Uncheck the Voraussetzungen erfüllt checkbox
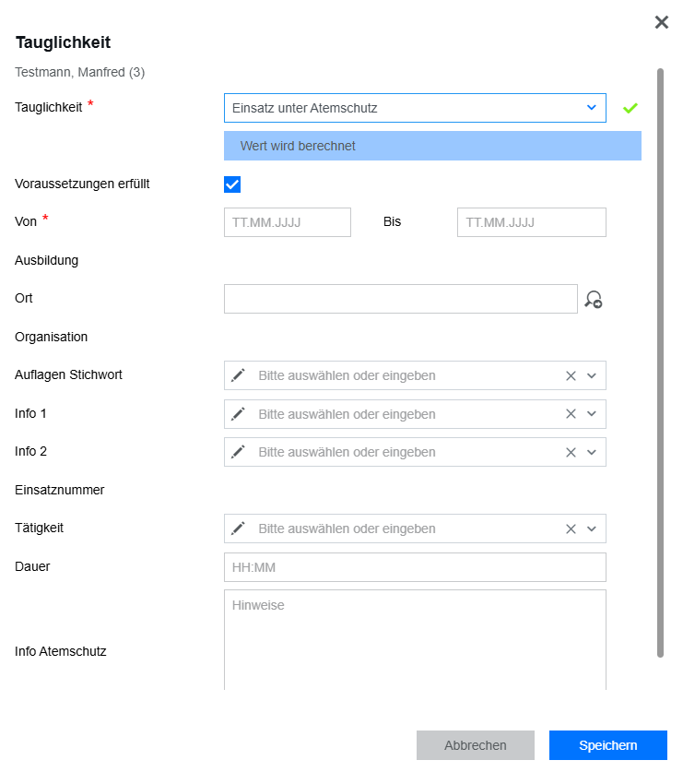This screenshot has height=784, width=683. pyautogui.click(x=232, y=184)
